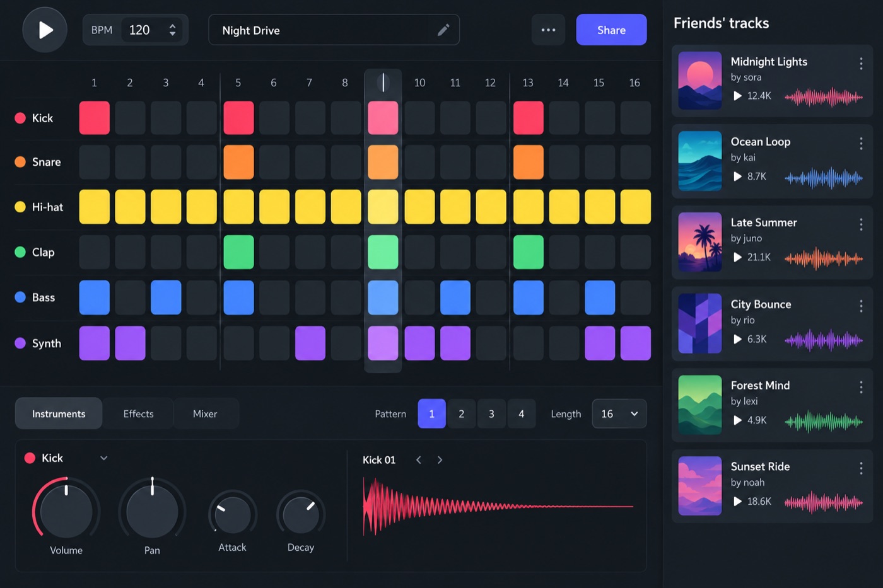Open options menu for Sunset Ride

861,468
